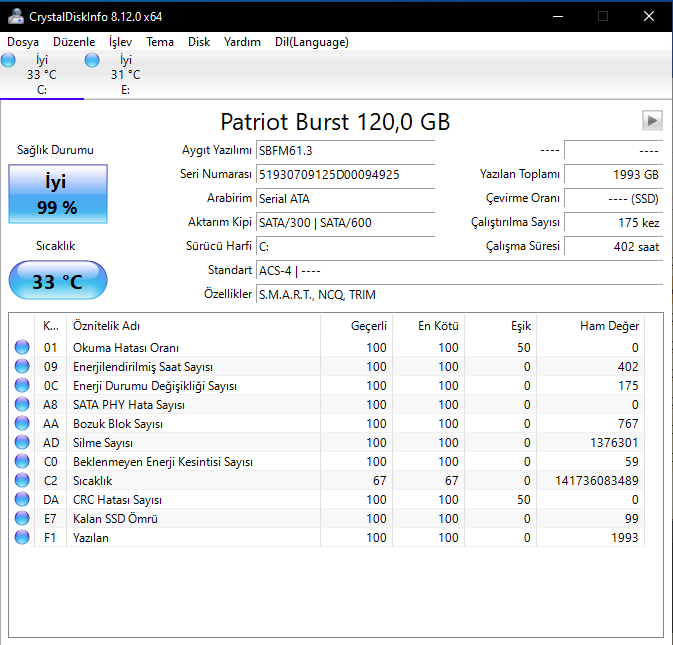This screenshot has width=673, height=645.
Task: Click status orb for Okuma Hatası Oranı
Action: (x=22, y=348)
